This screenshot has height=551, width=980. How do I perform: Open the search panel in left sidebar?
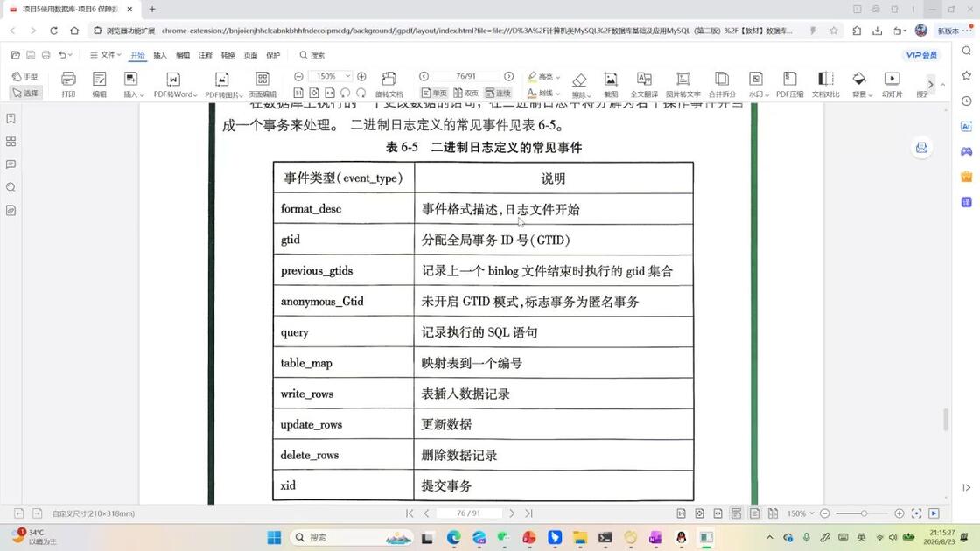click(10, 187)
